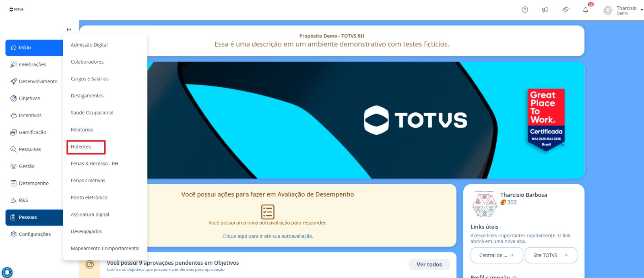
Task: Select Desengajados in submenu
Action: coord(87,232)
